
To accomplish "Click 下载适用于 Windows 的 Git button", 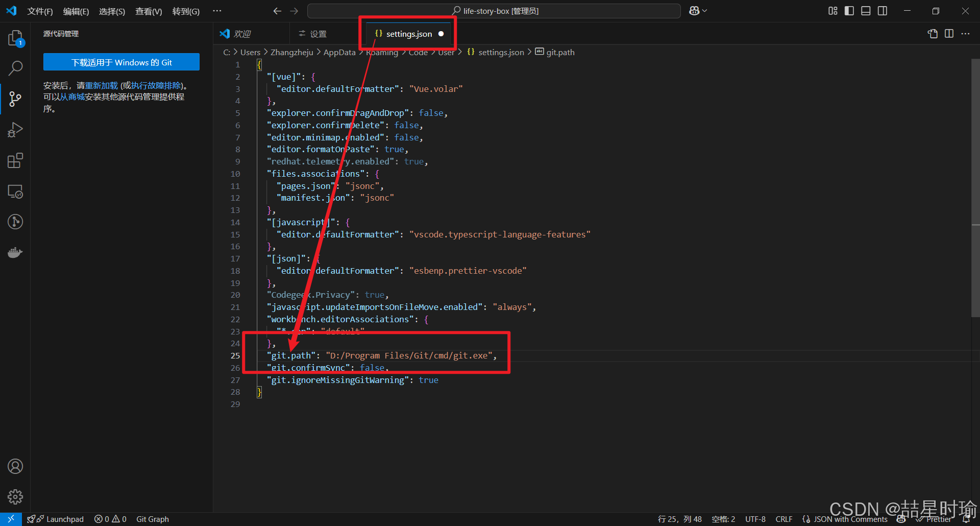I will pos(121,62).
